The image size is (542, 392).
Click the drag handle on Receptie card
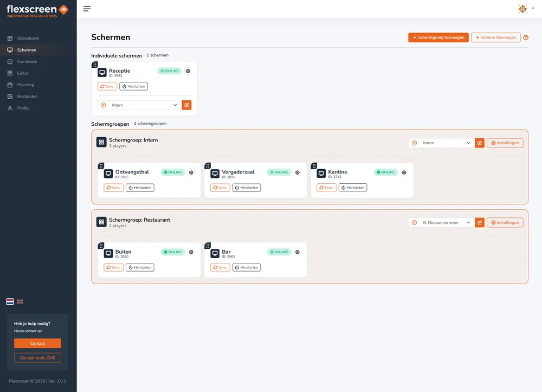[x=94, y=65]
